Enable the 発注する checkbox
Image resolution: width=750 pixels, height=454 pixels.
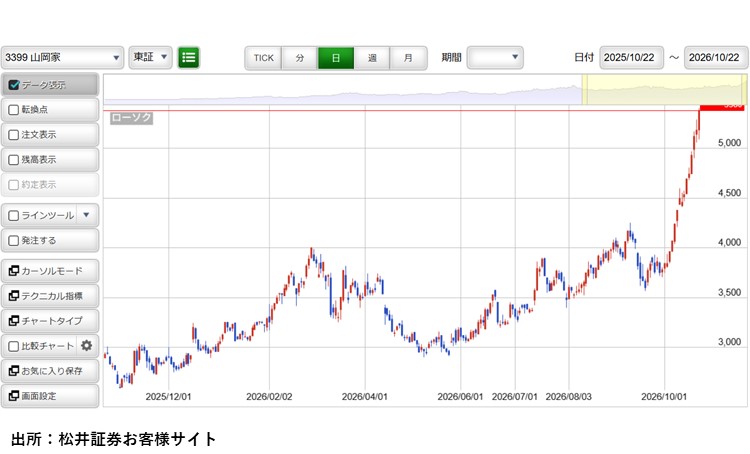(14, 241)
